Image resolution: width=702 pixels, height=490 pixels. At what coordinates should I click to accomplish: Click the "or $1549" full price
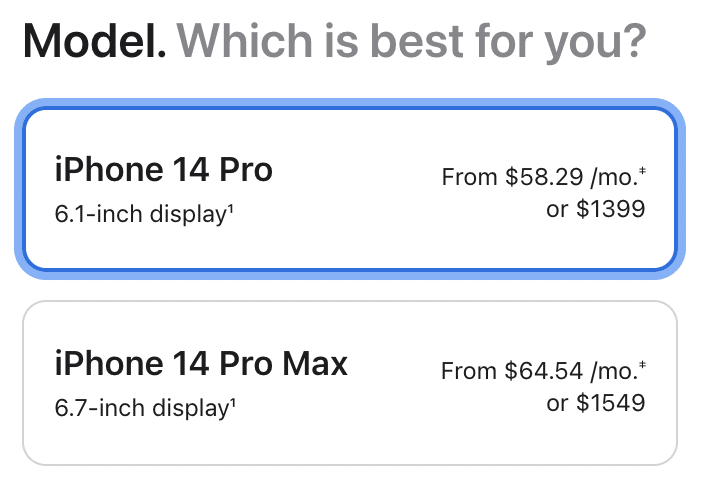[596, 404]
